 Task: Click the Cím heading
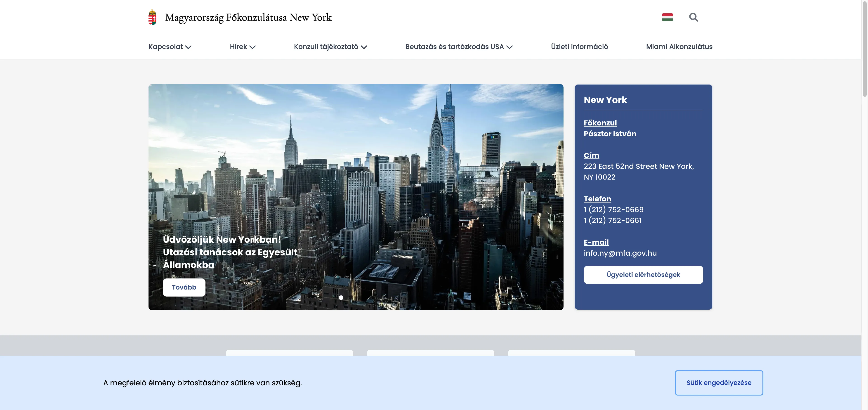tap(591, 155)
